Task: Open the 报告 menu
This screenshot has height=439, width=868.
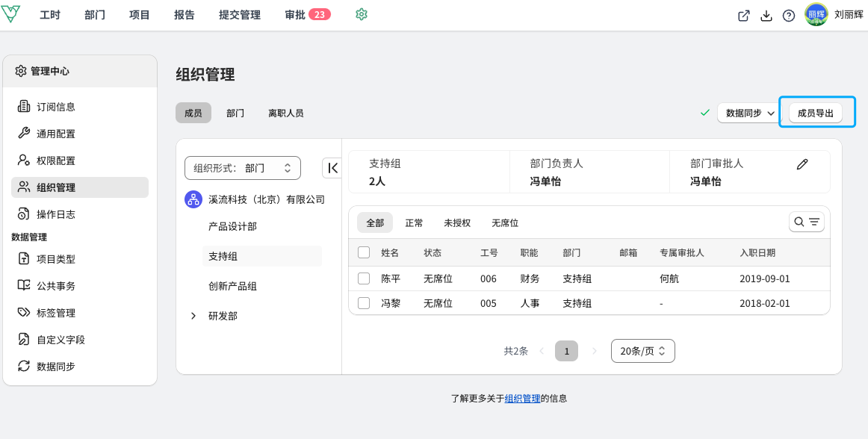Action: point(185,15)
